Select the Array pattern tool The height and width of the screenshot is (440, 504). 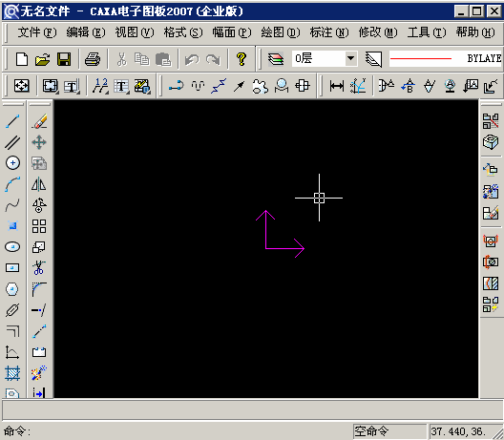tap(39, 226)
